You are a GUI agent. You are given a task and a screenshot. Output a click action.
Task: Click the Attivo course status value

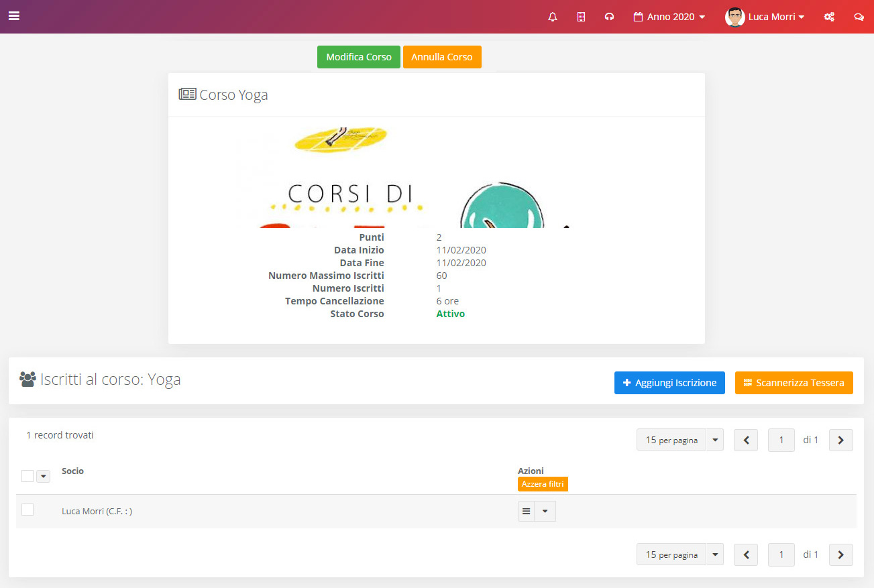[450, 314]
